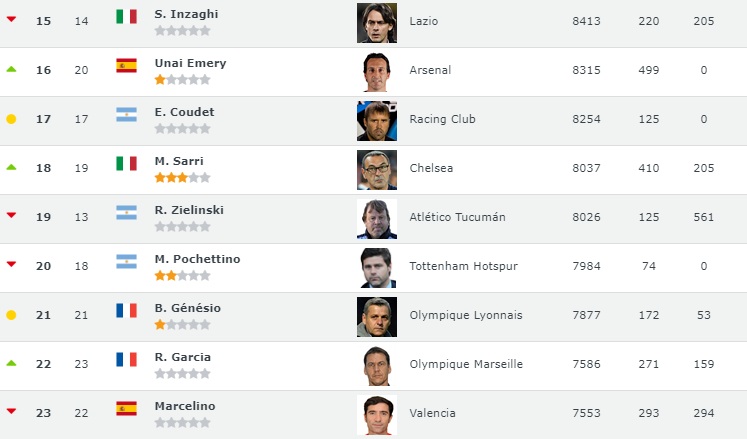The width and height of the screenshot is (747, 439).
Task: Click the green up arrow for Unai Emery
Action: (x=11, y=69)
